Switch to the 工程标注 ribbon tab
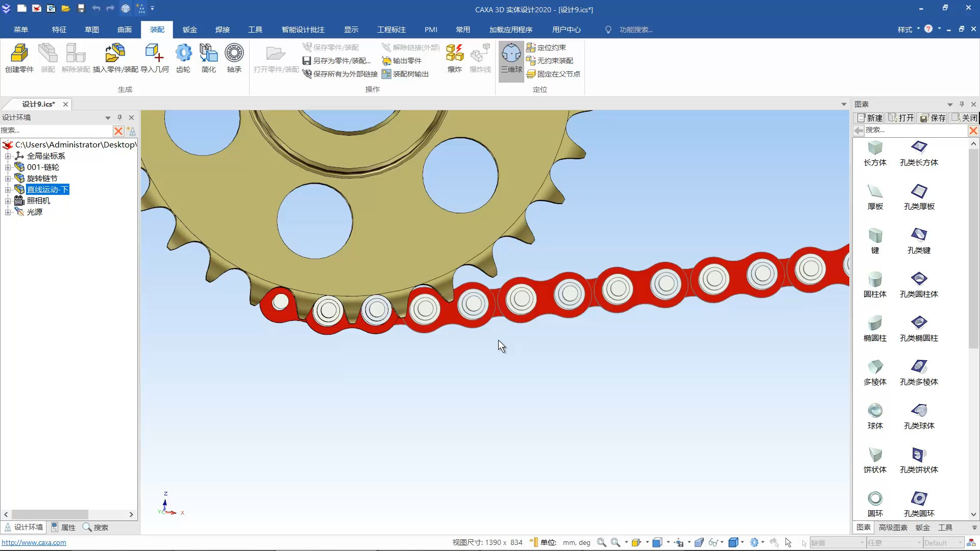The width and height of the screenshot is (980, 551). pyautogui.click(x=391, y=30)
